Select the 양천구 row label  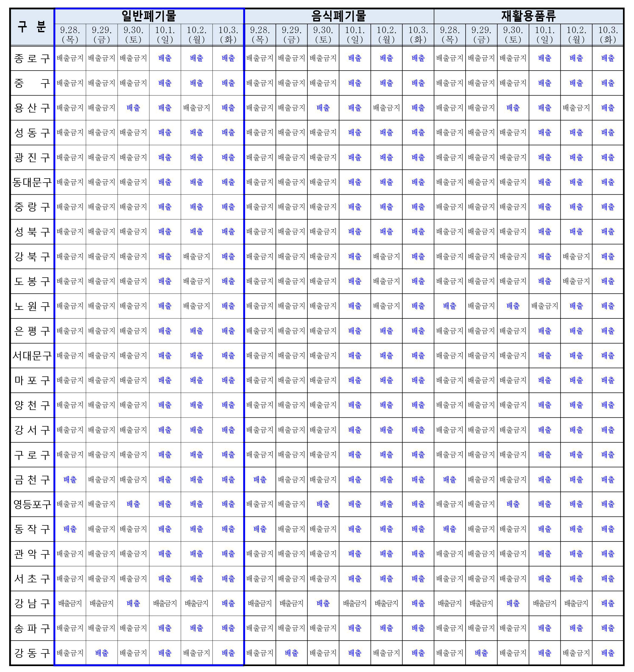[32, 405]
